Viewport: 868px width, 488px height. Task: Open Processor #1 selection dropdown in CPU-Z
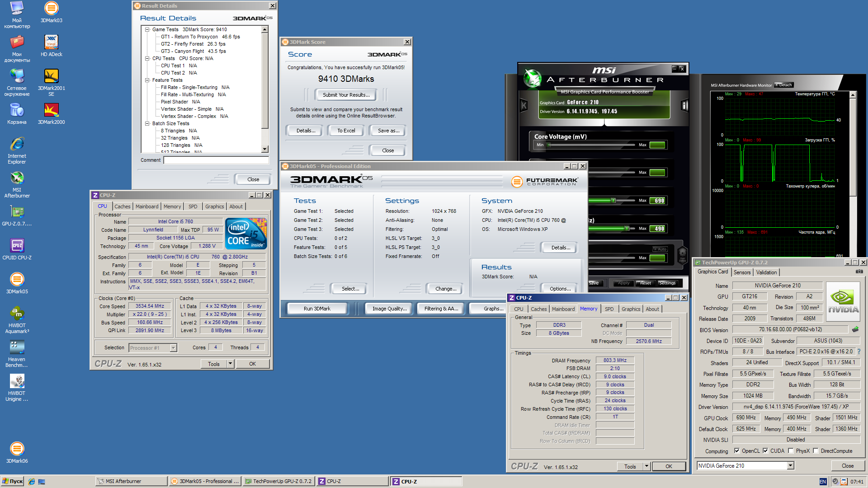[173, 348]
